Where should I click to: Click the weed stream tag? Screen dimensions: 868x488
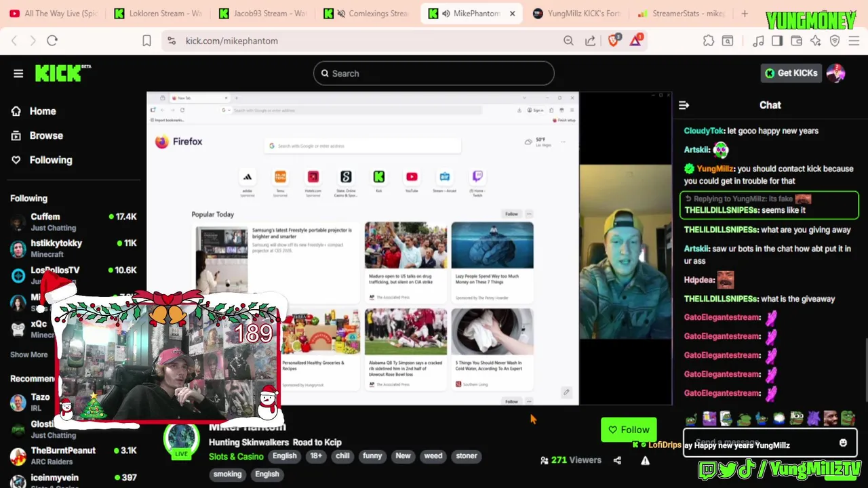(433, 456)
